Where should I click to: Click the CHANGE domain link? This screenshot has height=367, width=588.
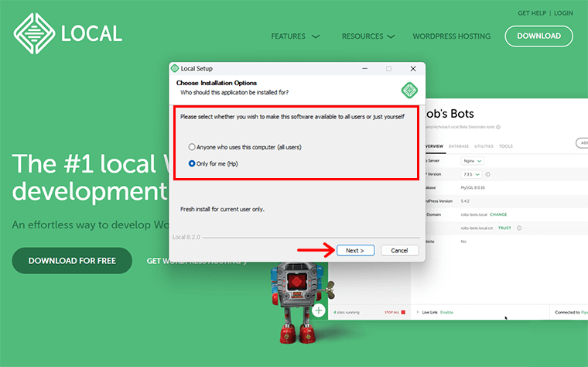498,214
